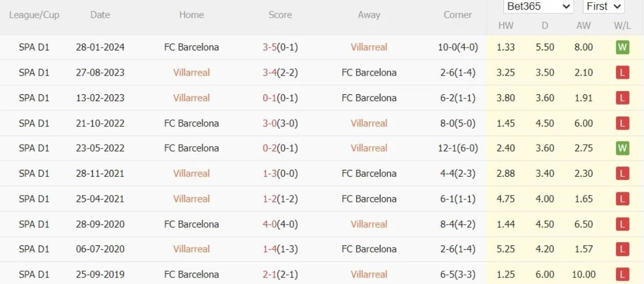Image resolution: width=644 pixels, height=284 pixels.
Task: Click the 3-5 score of 28-01-2024 match
Action: click(269, 47)
